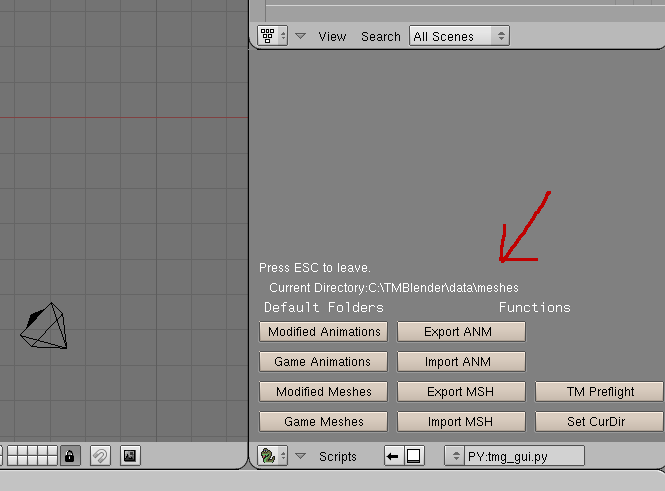Click Import ANM function button
Screen dimensions: 665x491
[x=461, y=362]
